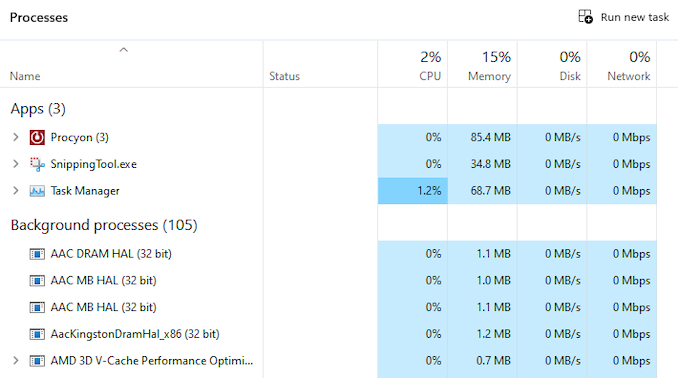This screenshot has width=678, height=378.
Task: Click Run new task button
Action: (624, 17)
